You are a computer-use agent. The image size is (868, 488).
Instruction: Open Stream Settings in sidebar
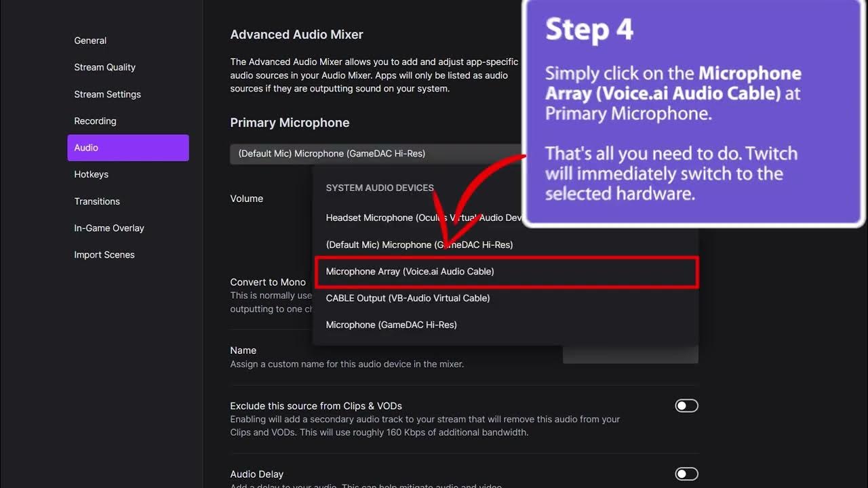coord(107,94)
